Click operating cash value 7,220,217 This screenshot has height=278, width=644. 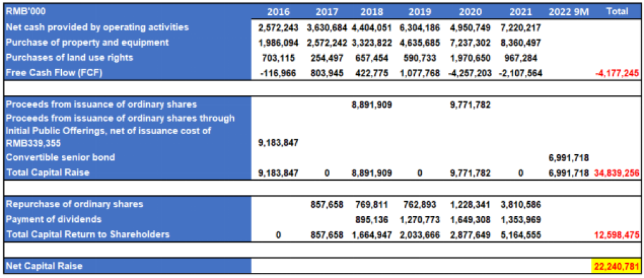tap(520, 27)
